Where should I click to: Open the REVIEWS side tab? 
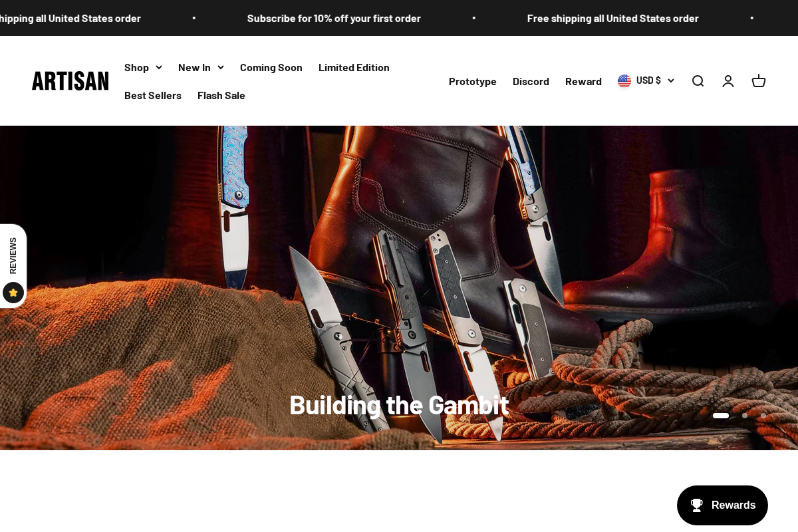click(13, 255)
